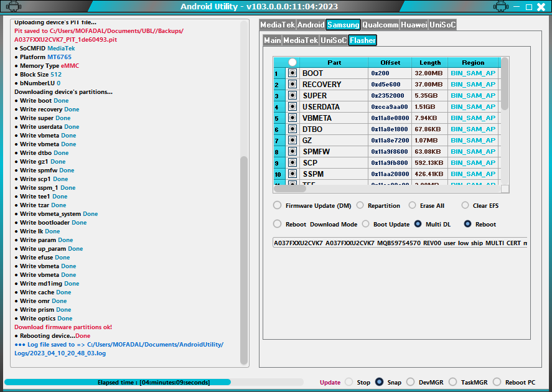This screenshot has width=552, height=392.
Task: Select the Repartition option
Action: (x=360, y=205)
